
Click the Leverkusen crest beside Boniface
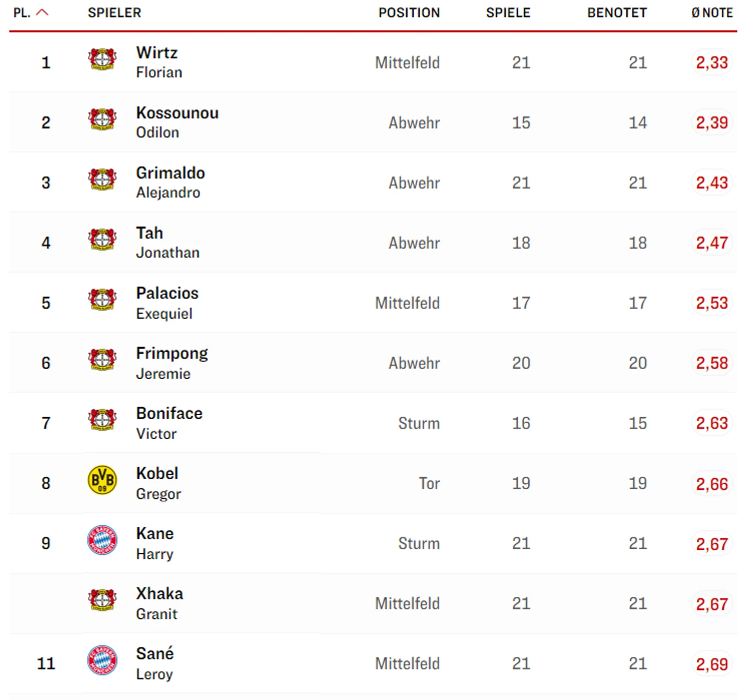[102, 420]
